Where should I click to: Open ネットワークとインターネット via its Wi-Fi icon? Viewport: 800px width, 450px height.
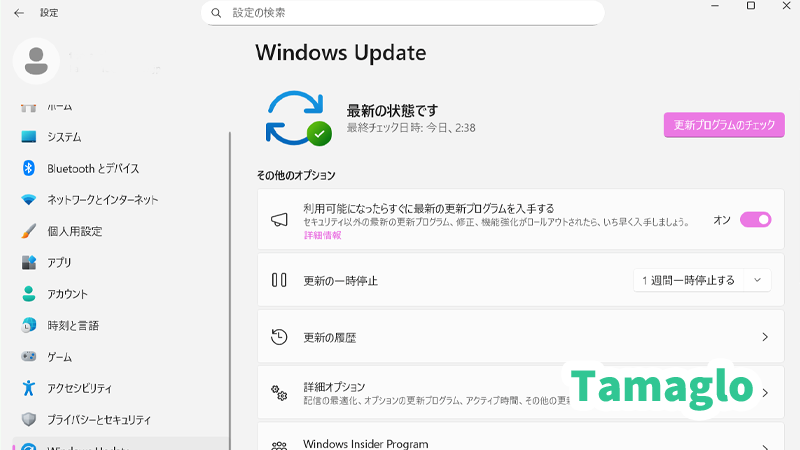click(x=29, y=200)
